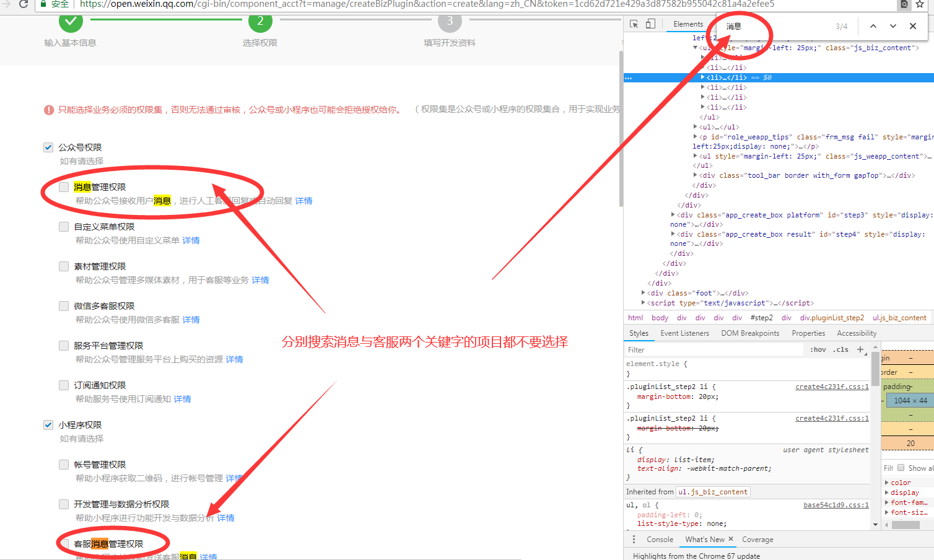Expand the div with id step3
This screenshot has height=560, width=934.
pyautogui.click(x=673, y=215)
